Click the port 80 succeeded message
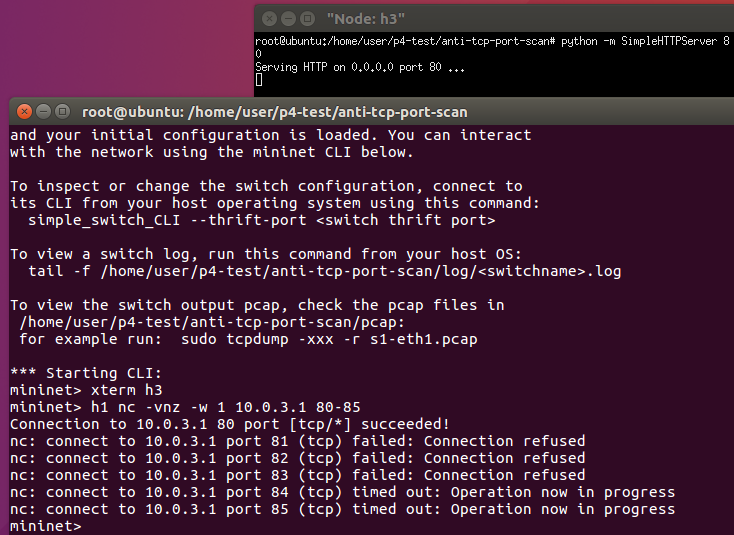Screen dimensions: 734x535 click(230, 424)
